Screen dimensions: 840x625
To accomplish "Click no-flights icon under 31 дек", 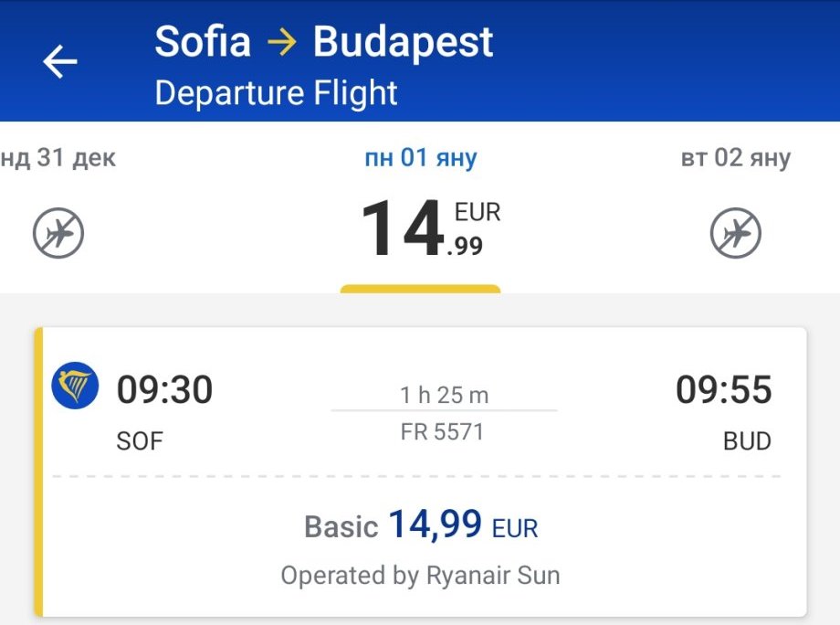I will pyautogui.click(x=58, y=234).
